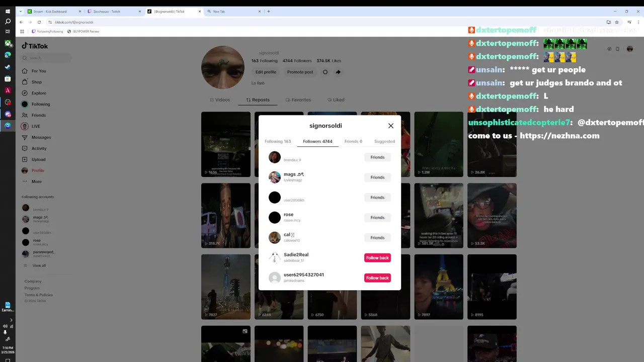
Task: Open iBUYPOWER Review bookmark
Action: coord(83,31)
